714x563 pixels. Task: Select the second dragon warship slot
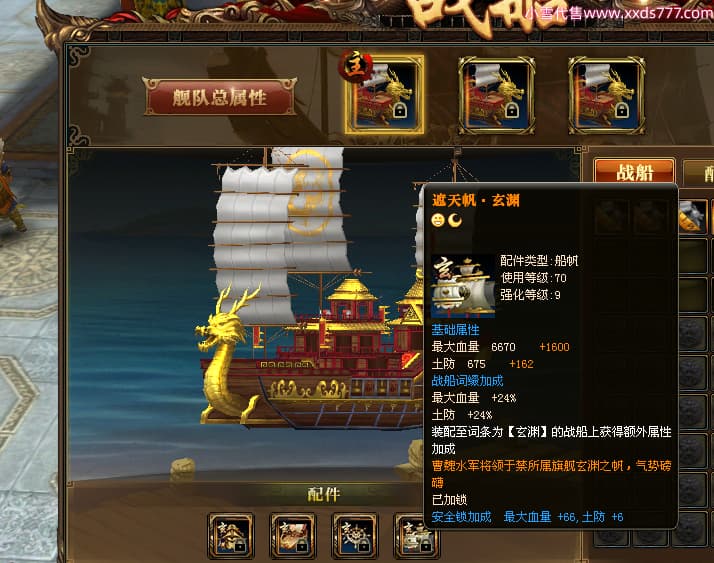coord(496,96)
